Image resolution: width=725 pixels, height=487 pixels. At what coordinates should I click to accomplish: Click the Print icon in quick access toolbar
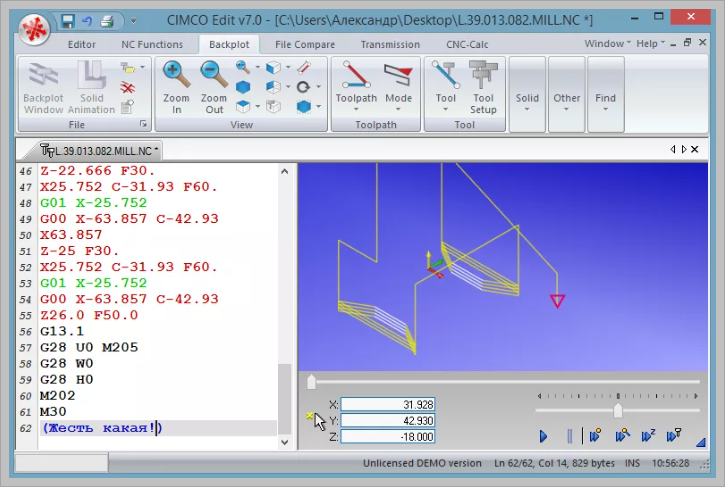pos(107,21)
